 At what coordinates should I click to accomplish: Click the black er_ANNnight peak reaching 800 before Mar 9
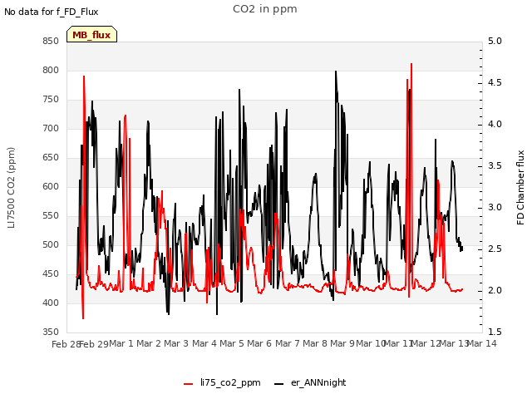click(x=336, y=71)
